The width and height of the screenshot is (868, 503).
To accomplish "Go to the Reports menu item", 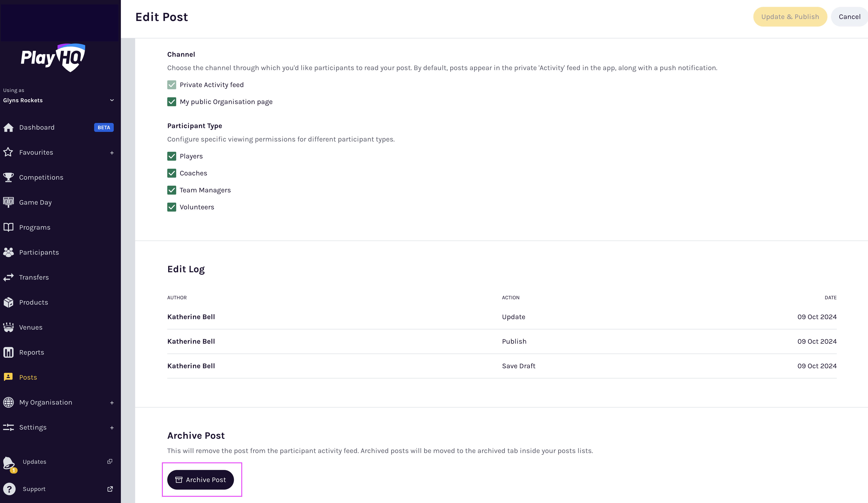I will coord(31,352).
